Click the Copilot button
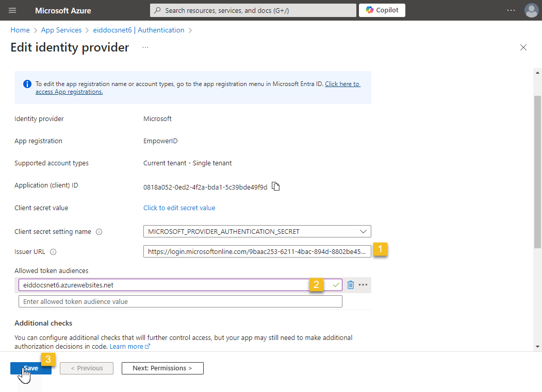 click(382, 10)
